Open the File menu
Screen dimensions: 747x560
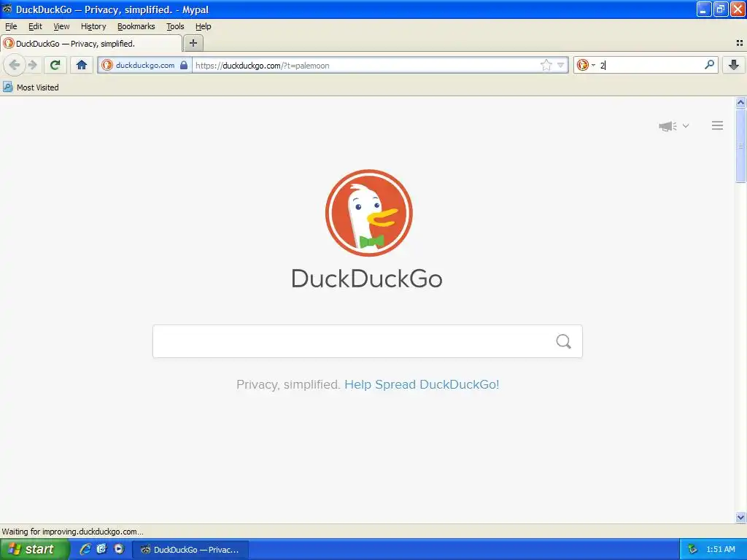coord(11,26)
